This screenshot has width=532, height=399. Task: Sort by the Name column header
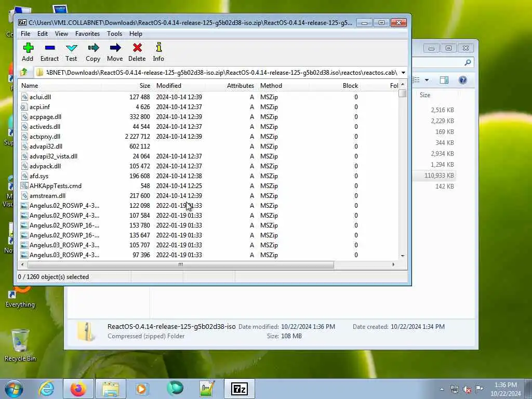(x=60, y=86)
